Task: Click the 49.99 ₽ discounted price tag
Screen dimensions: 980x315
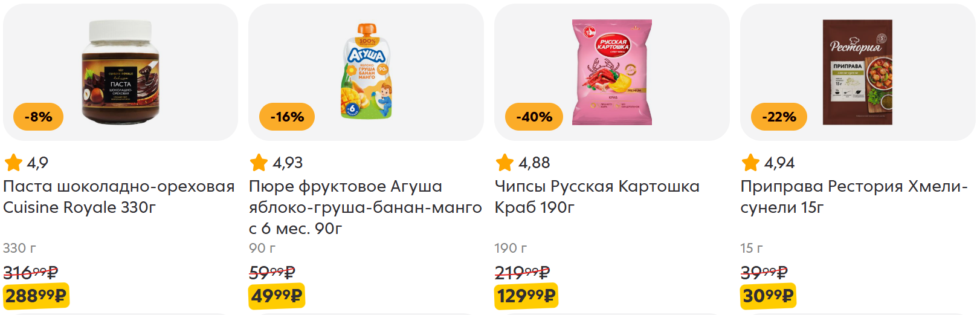Action: [x=277, y=296]
